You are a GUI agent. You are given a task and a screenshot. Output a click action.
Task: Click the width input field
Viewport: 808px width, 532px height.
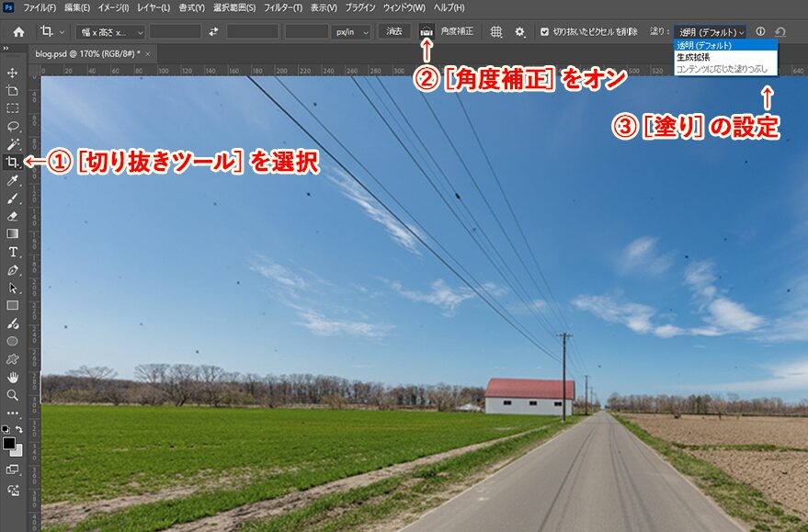point(176,30)
